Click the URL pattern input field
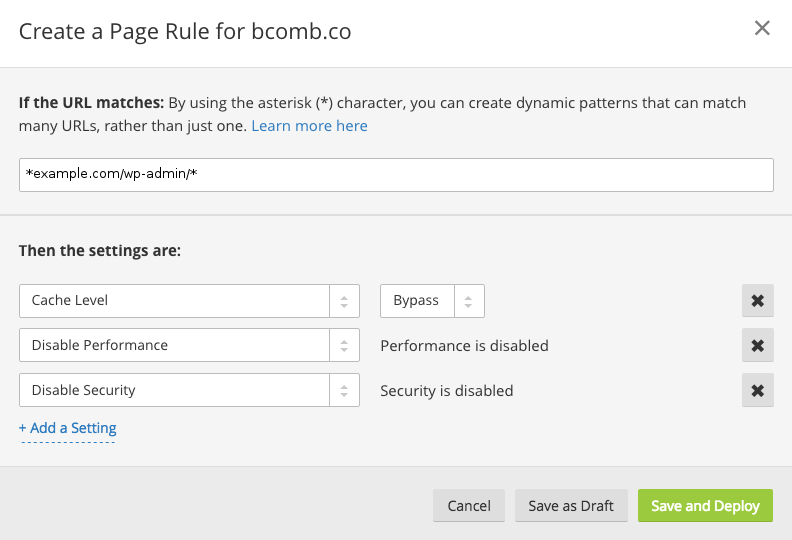Viewport: 792px width, 540px height. point(395,174)
